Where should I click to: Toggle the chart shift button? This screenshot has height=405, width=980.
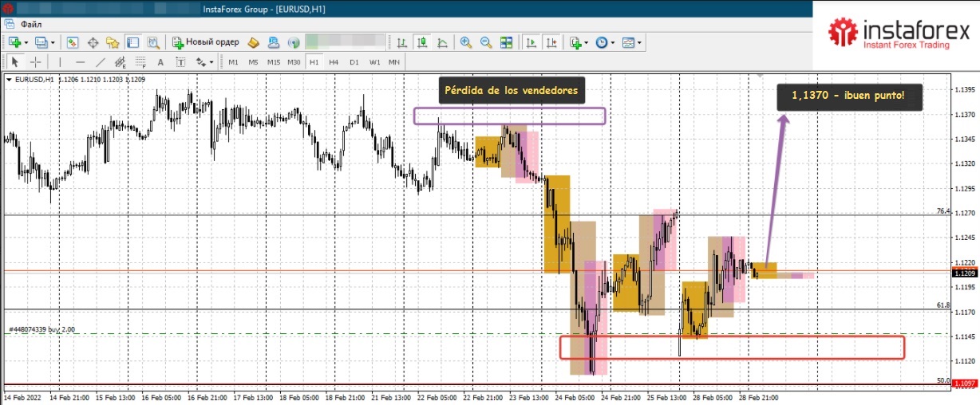pos(549,42)
